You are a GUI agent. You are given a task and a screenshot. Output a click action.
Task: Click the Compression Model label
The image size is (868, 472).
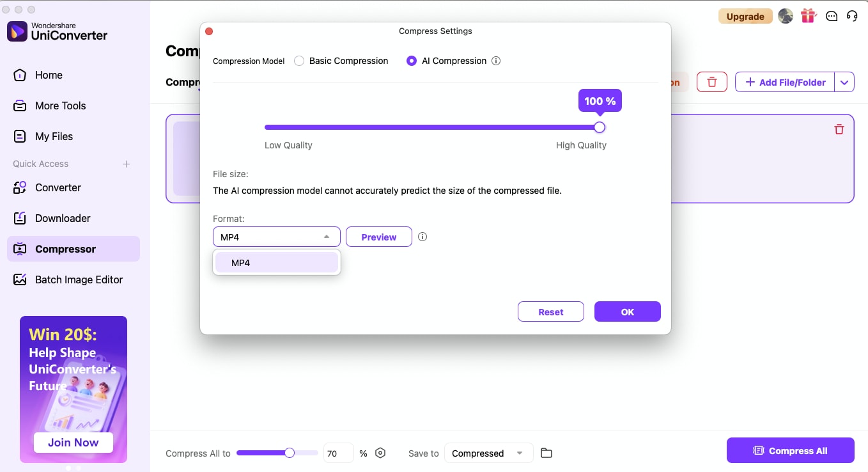coord(249,61)
